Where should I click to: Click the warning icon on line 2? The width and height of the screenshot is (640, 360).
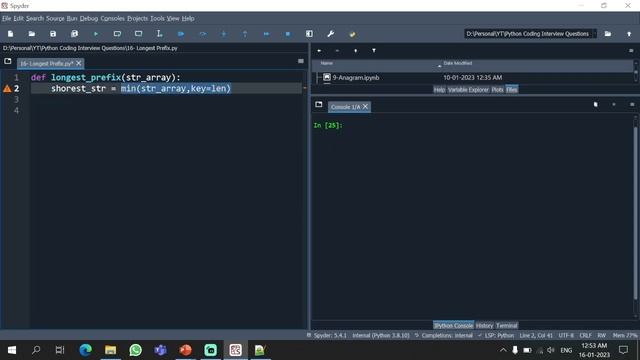coord(7,89)
